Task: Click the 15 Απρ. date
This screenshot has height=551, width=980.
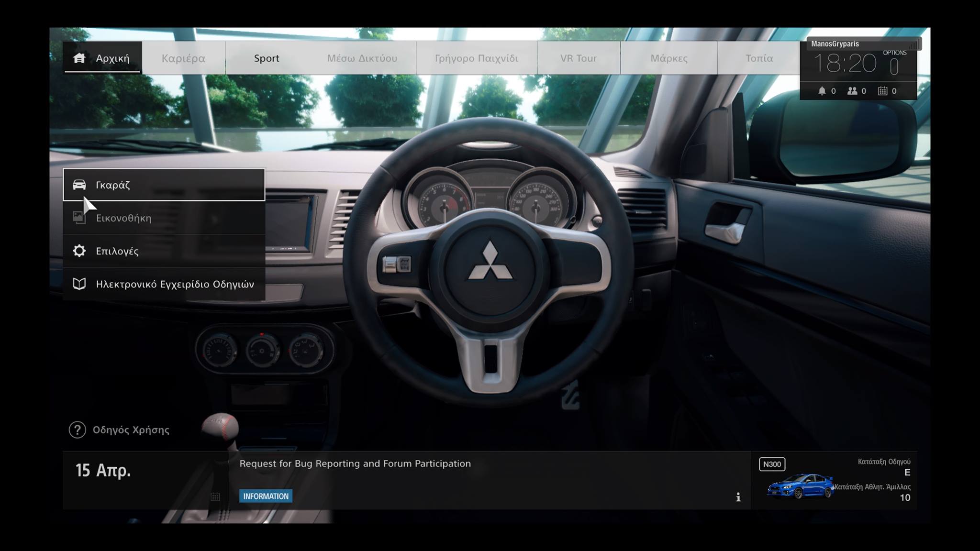Action: click(103, 470)
